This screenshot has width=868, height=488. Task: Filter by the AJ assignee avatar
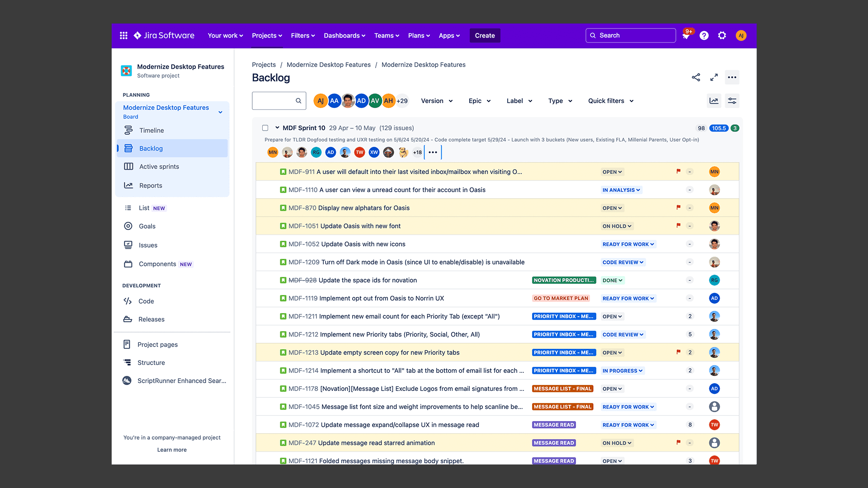click(320, 101)
